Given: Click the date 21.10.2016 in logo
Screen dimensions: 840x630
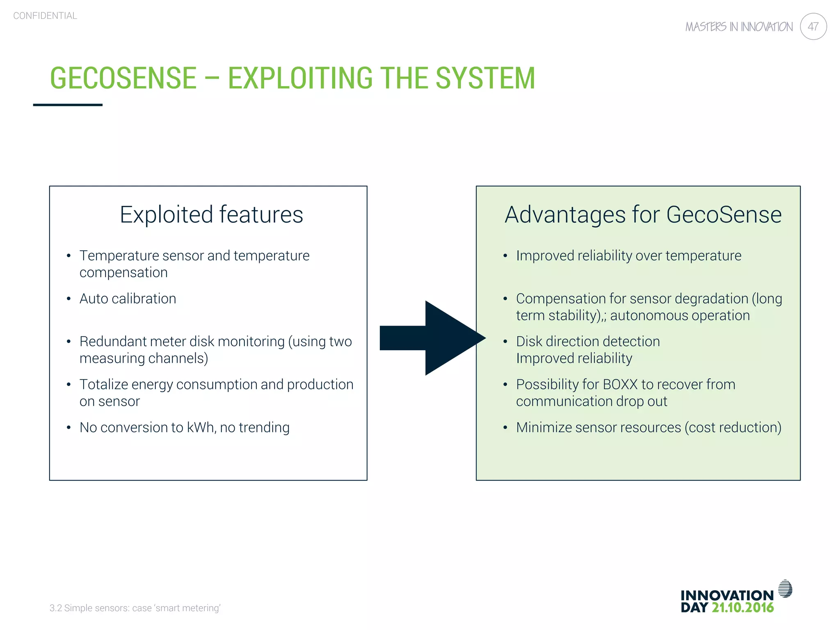Looking at the screenshot, I should point(742,607).
